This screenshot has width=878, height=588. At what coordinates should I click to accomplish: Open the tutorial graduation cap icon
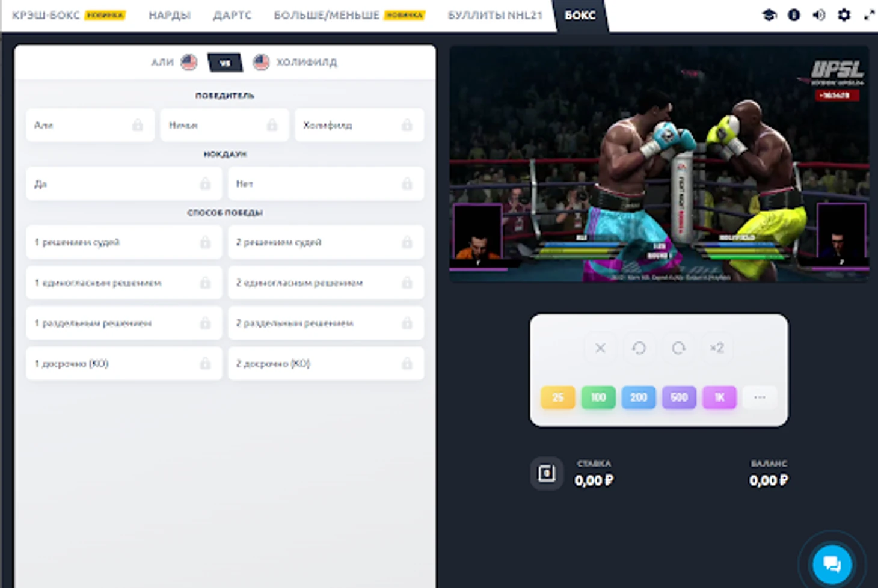(769, 15)
